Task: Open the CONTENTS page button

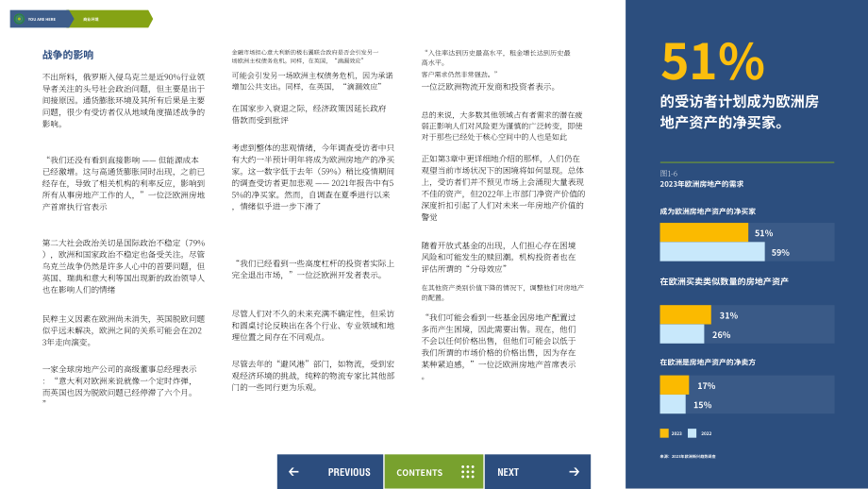Action: tap(434, 472)
